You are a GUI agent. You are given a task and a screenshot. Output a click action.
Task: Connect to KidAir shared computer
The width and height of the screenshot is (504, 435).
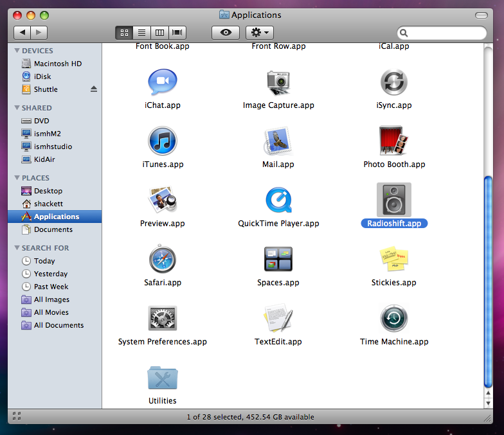pyautogui.click(x=55, y=159)
